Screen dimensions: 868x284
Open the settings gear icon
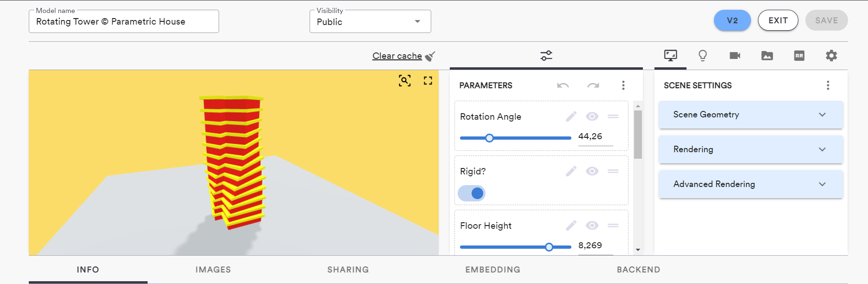(831, 56)
